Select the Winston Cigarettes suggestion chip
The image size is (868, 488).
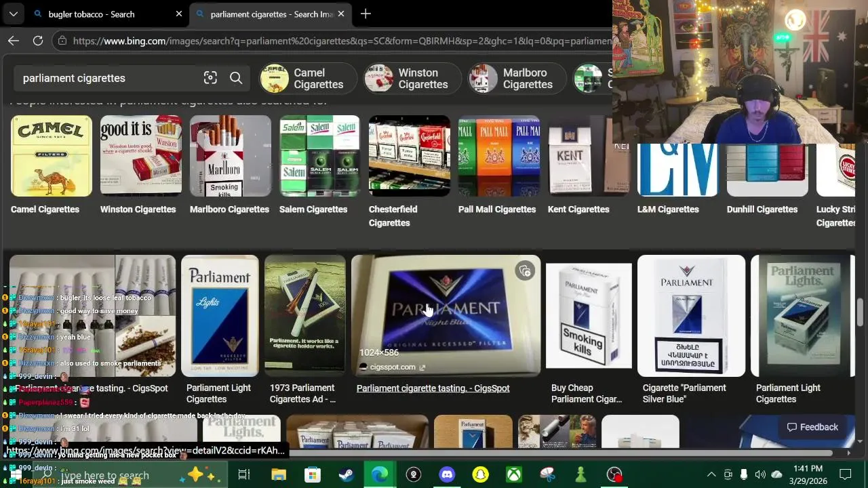412,78
